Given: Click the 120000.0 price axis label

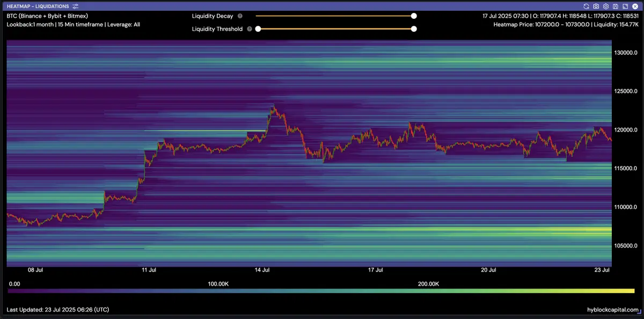Looking at the screenshot, I should pos(626,130).
